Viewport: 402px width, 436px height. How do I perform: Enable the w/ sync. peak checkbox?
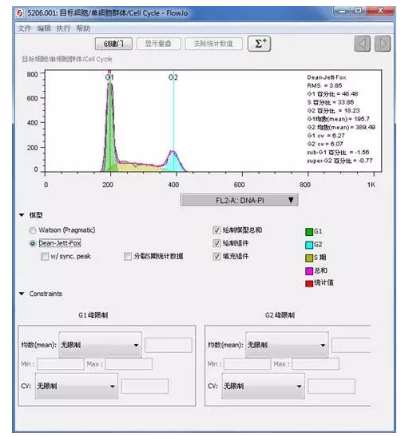point(45,256)
